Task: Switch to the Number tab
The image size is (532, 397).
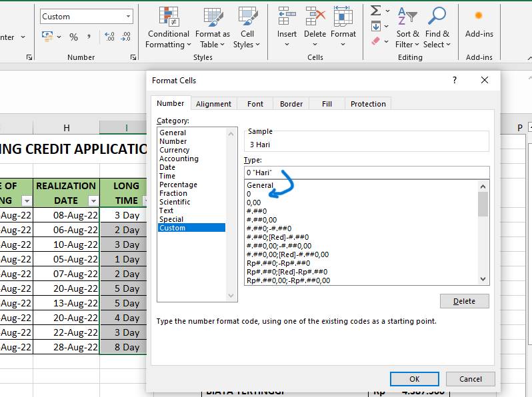Action: pyautogui.click(x=170, y=103)
